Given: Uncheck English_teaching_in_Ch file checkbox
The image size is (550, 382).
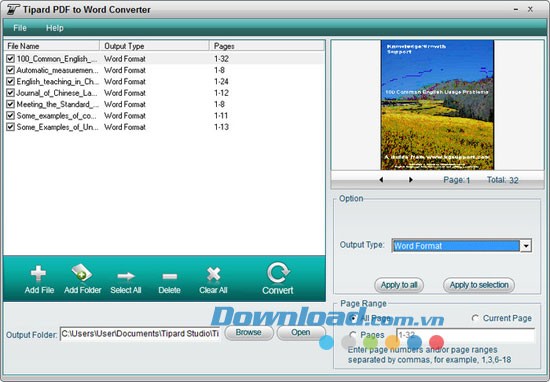Looking at the screenshot, I should click(x=11, y=81).
